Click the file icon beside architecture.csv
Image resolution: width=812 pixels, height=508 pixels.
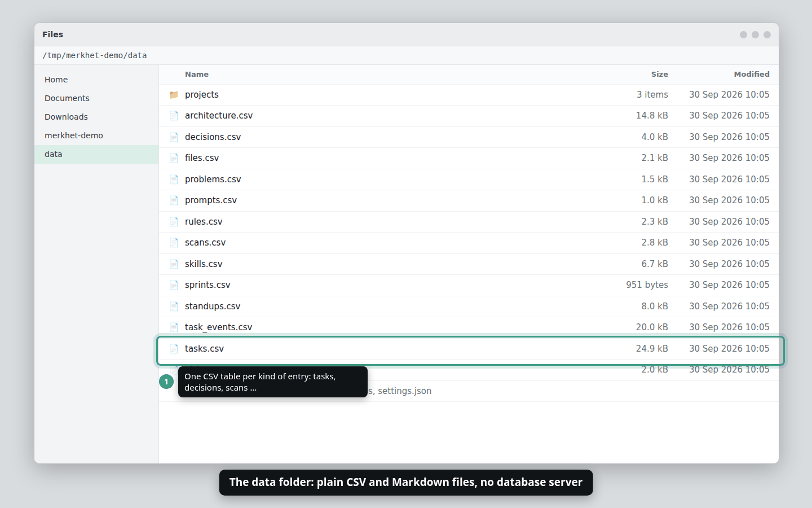tap(174, 116)
